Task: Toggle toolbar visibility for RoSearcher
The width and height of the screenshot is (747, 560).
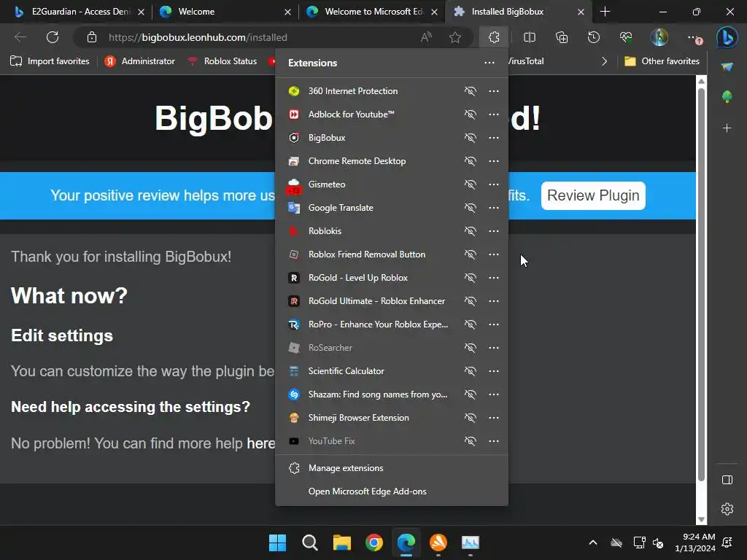Action: [x=471, y=348]
